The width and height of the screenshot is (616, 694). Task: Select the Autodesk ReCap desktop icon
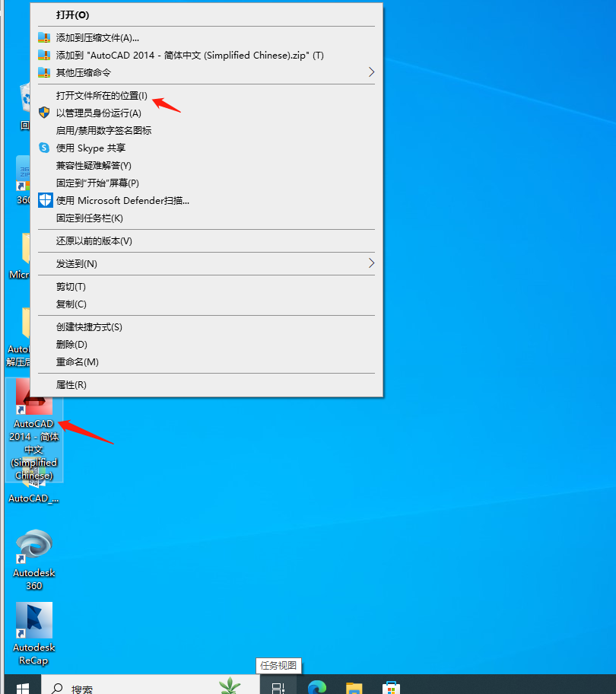coord(34,621)
